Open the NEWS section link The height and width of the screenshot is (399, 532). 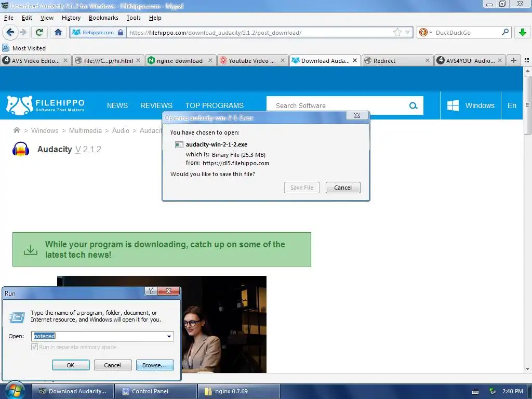point(117,105)
